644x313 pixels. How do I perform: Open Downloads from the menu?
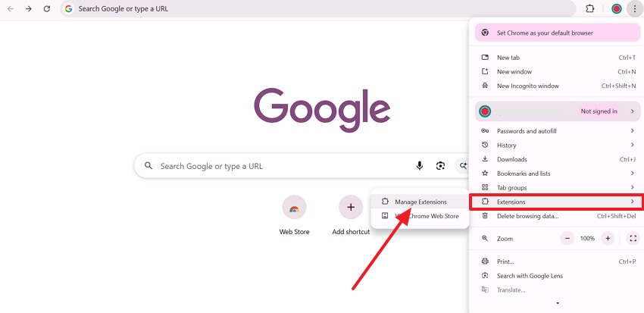558,159
